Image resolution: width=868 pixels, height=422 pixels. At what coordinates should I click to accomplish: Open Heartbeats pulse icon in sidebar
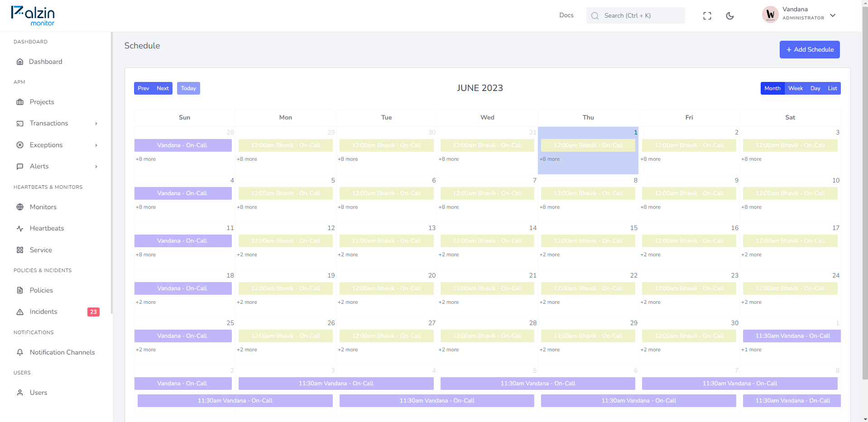20,228
